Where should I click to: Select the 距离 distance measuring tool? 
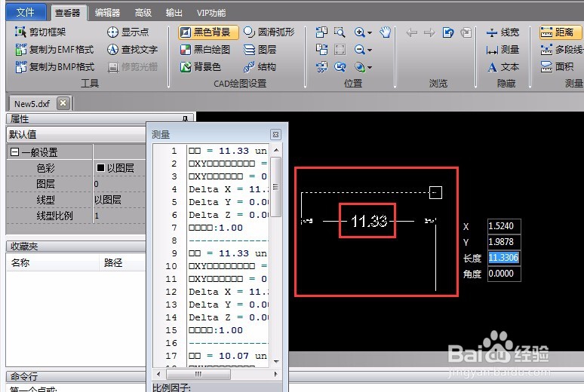coord(560,32)
